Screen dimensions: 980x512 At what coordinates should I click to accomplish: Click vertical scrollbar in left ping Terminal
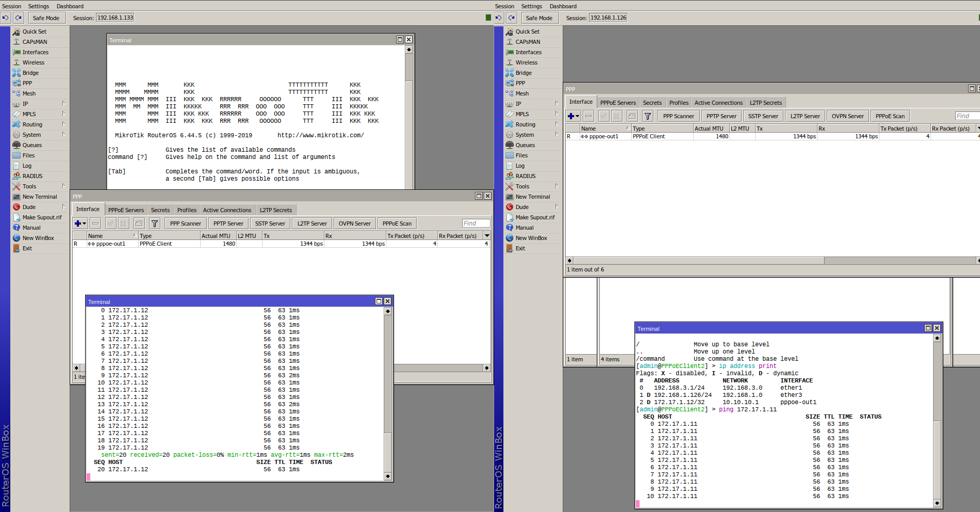388,394
